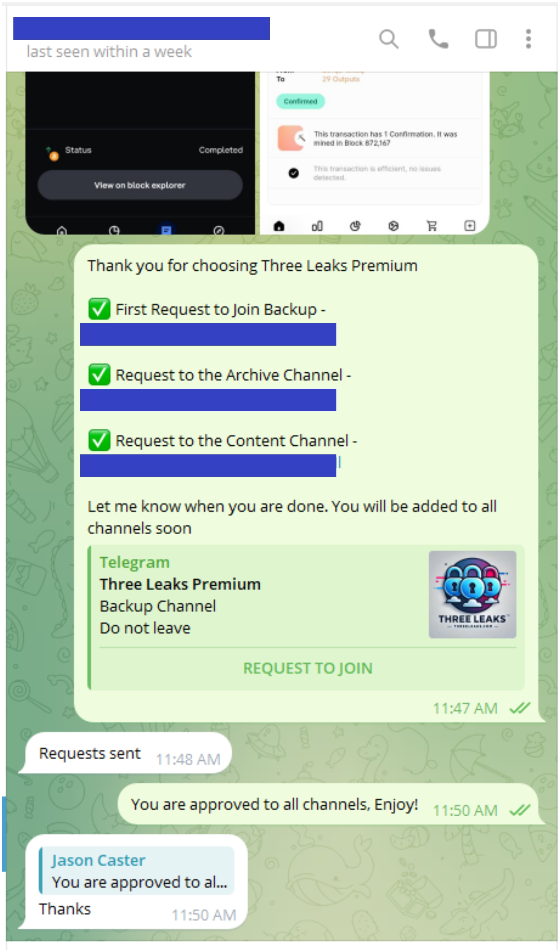Open the chat search magnifier icon
Screen dimensions: 560x952
coord(389,39)
